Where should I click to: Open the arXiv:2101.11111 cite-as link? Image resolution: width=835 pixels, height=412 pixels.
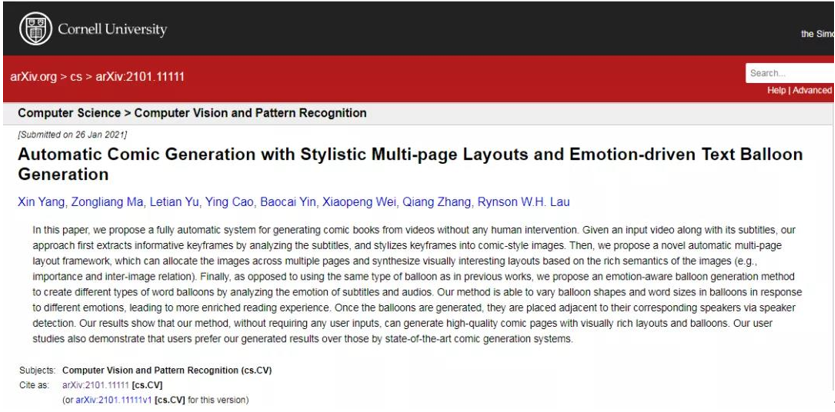click(95, 385)
